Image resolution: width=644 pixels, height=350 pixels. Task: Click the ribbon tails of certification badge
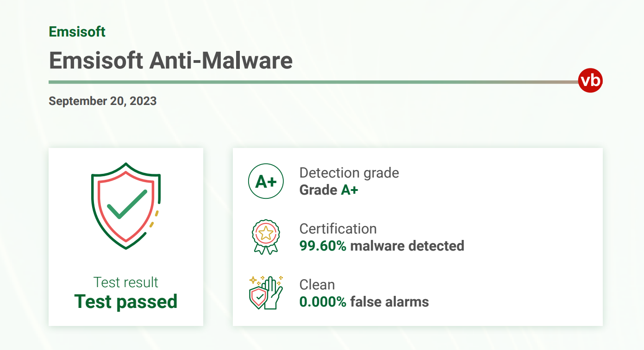pyautogui.click(x=266, y=249)
